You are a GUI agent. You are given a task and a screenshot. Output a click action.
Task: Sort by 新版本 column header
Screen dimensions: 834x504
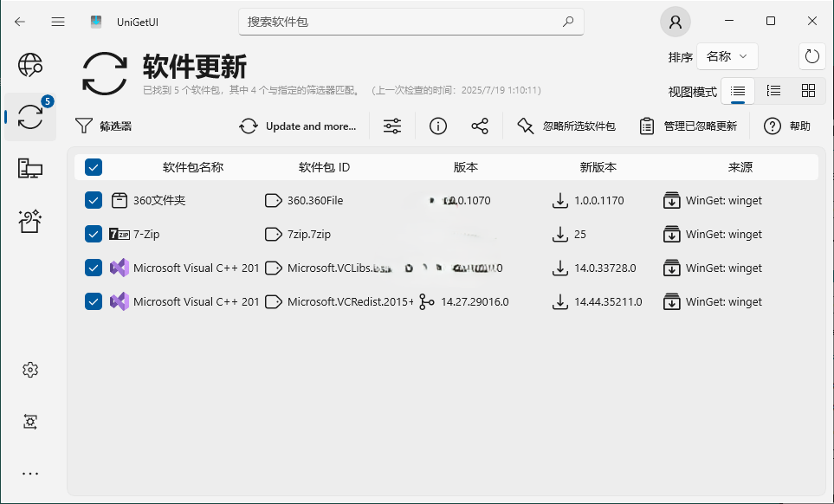[x=598, y=167]
